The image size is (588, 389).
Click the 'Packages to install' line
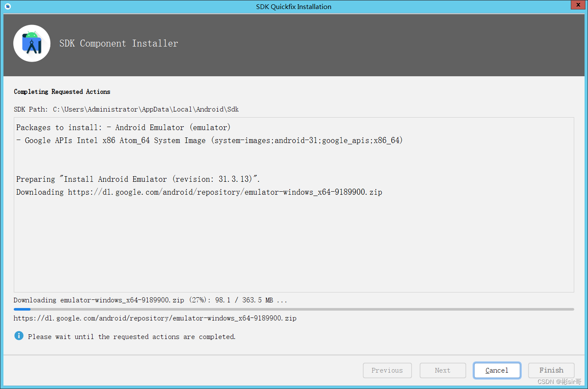point(124,128)
